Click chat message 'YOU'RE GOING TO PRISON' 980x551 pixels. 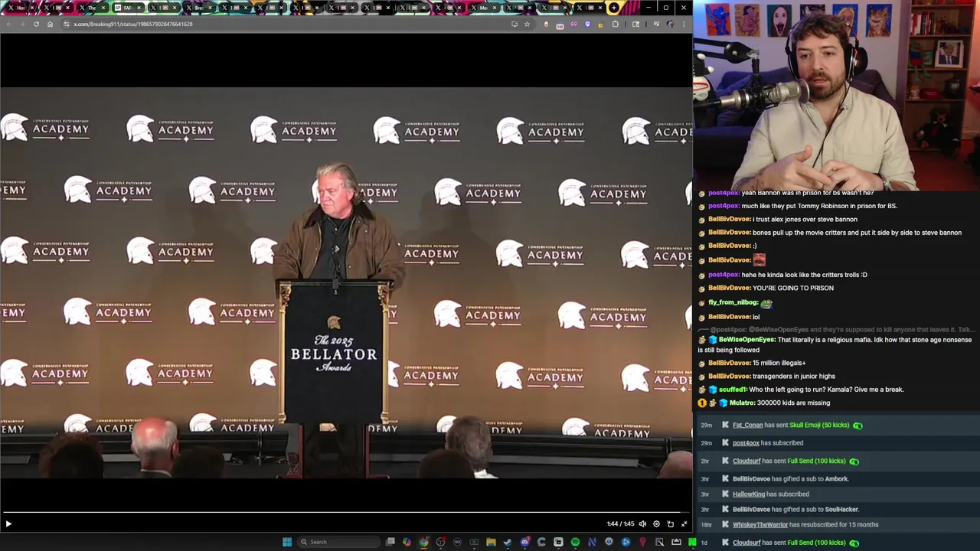[x=793, y=289]
